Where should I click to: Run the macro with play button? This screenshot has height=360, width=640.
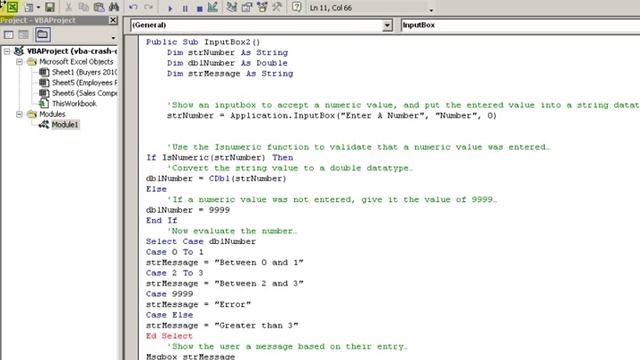click(x=170, y=8)
